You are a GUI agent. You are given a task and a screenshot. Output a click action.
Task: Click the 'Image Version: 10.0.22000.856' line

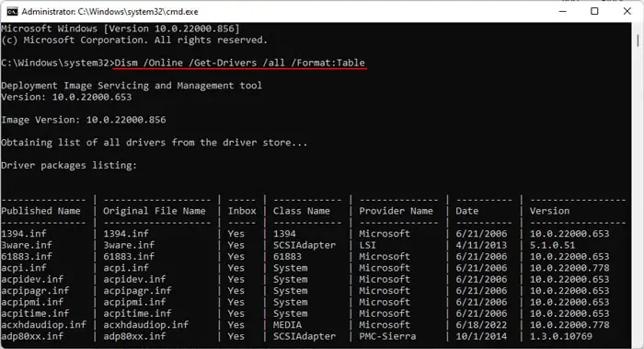click(84, 120)
